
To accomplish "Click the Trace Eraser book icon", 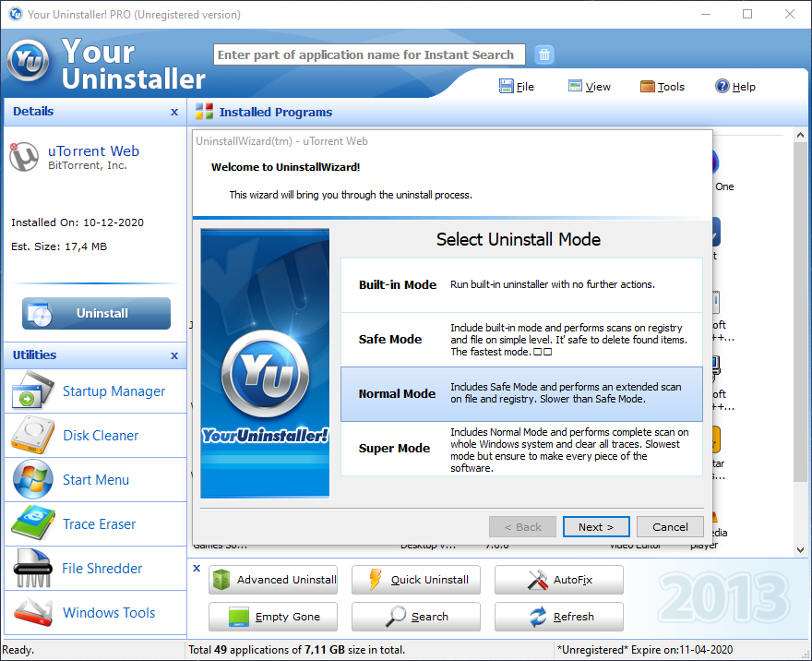I will (x=32, y=523).
